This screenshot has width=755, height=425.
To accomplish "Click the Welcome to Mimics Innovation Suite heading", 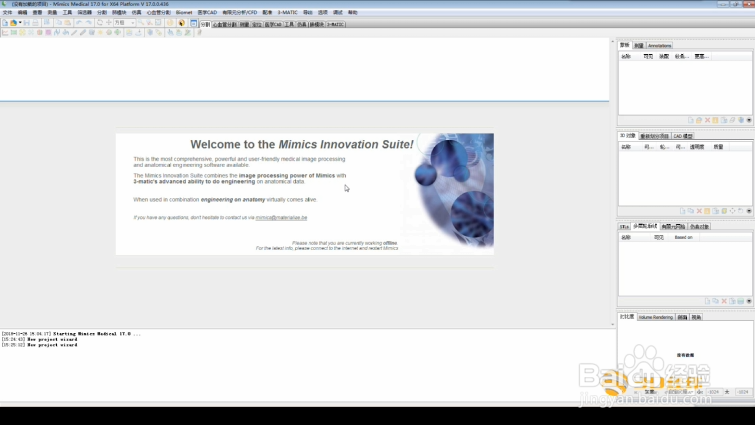I will click(302, 144).
